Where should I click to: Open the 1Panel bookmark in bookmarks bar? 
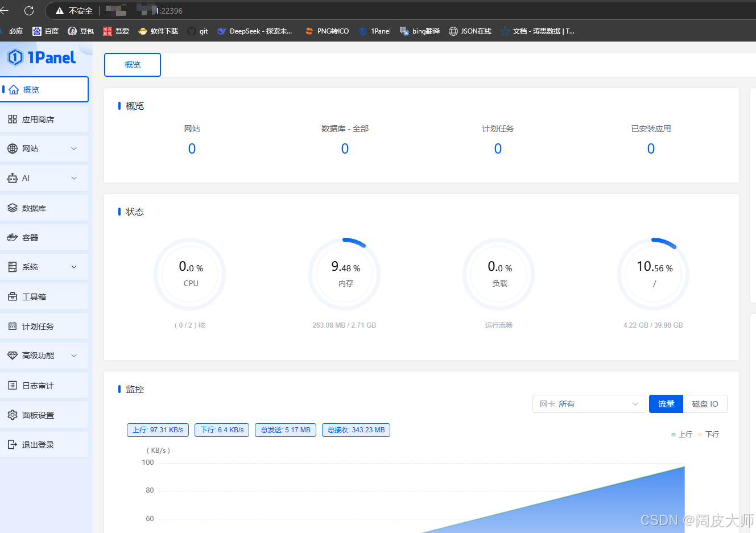click(x=375, y=31)
